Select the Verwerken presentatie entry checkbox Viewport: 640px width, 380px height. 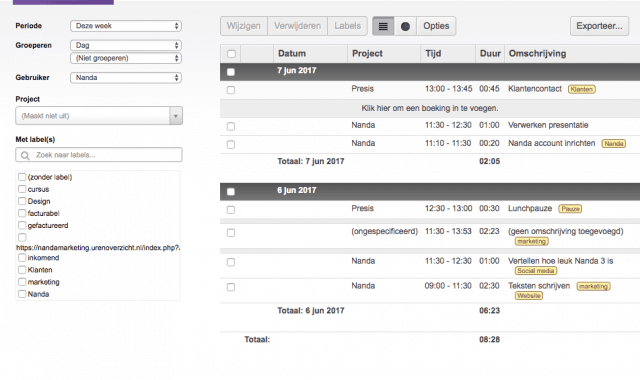[231, 126]
